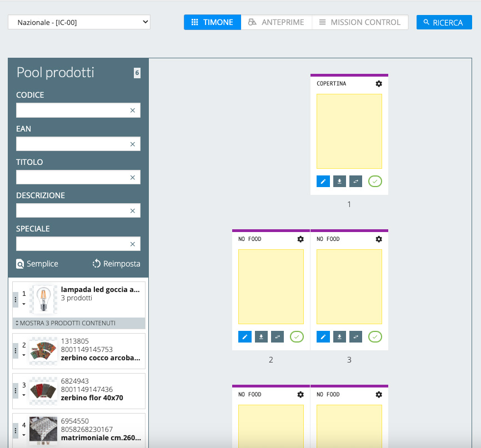Download page 3
Viewport: 481px width, 448px height.
pos(339,337)
